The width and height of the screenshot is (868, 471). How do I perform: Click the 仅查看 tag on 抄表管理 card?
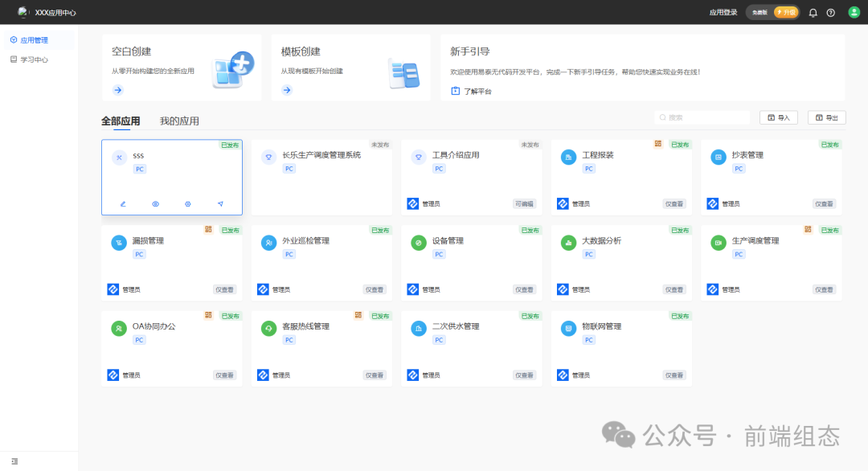[x=824, y=204]
